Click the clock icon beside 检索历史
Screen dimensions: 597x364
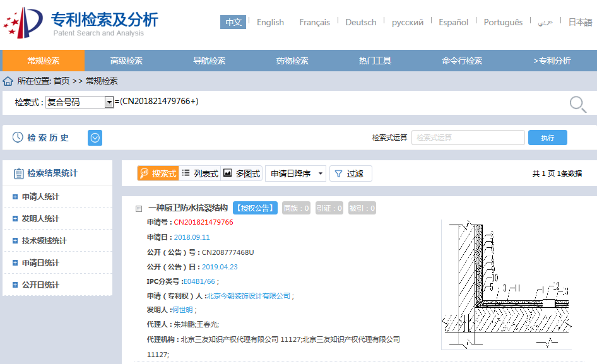18,138
